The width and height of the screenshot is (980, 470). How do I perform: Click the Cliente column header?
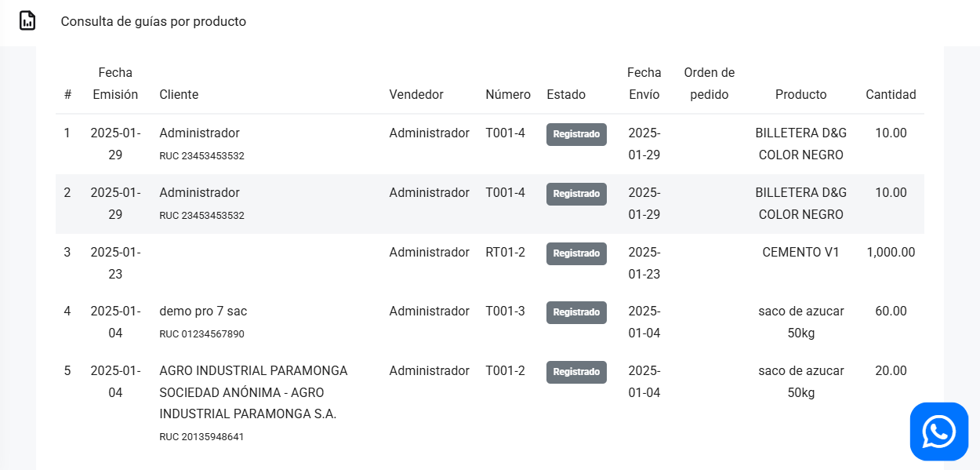pos(179,94)
